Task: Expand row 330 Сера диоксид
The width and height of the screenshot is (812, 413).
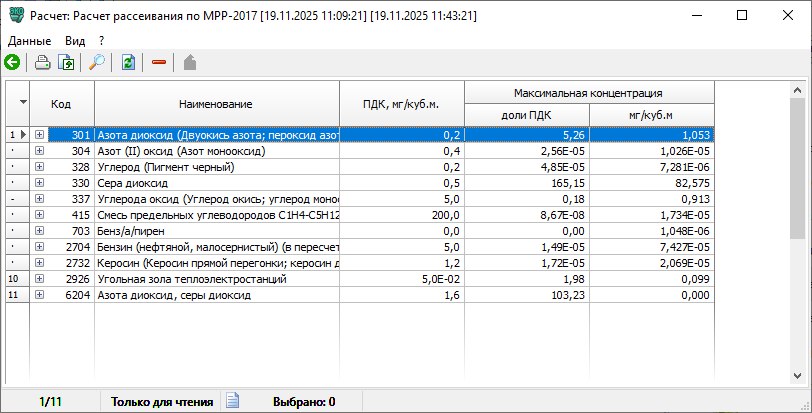Action: click(40, 183)
